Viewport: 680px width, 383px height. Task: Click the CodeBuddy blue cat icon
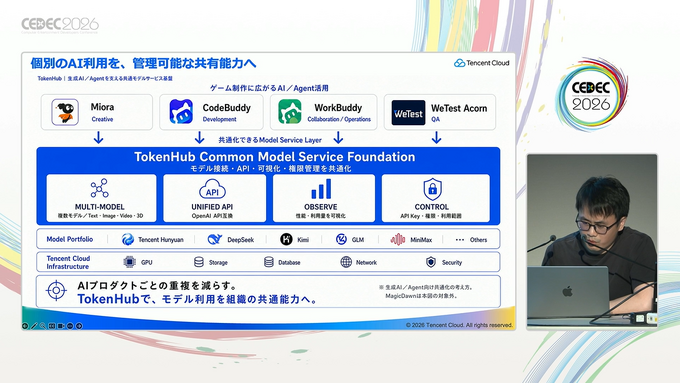pyautogui.click(x=181, y=112)
